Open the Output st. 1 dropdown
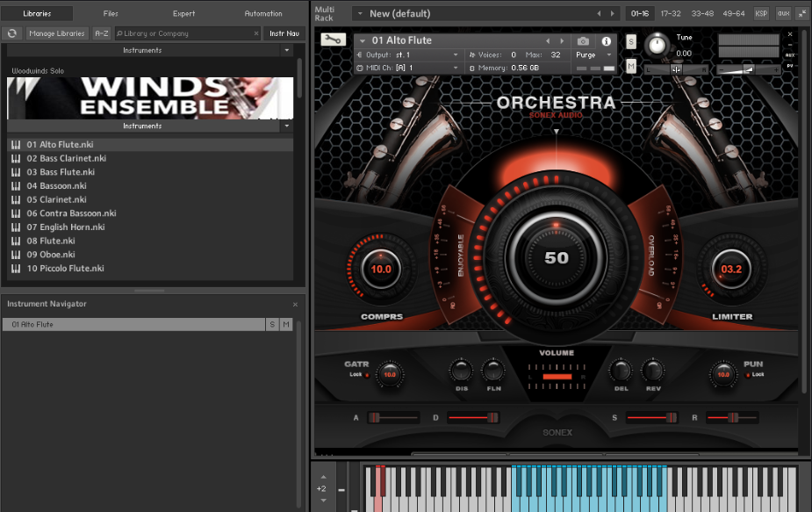812x512 pixels. 407,54
